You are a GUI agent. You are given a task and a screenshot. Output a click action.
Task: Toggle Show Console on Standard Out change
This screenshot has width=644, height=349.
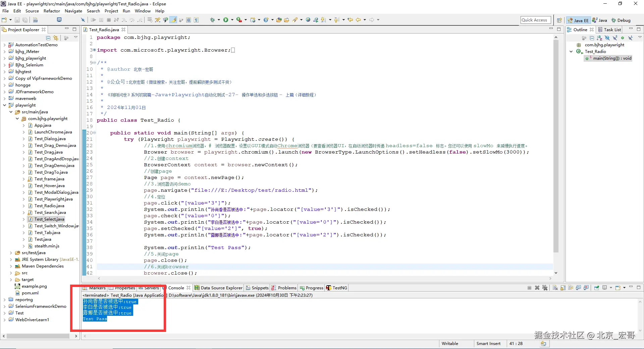578,288
